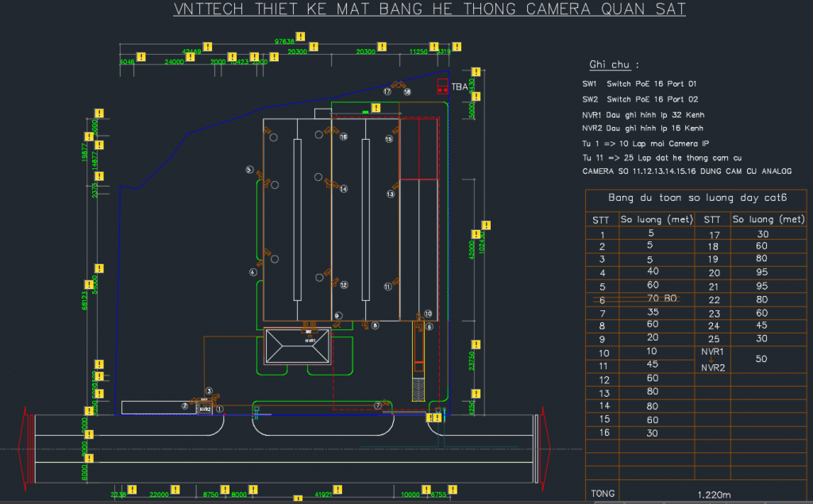Click the 'Ghi chu' notes heading
This screenshot has width=813, height=504.
614,64
